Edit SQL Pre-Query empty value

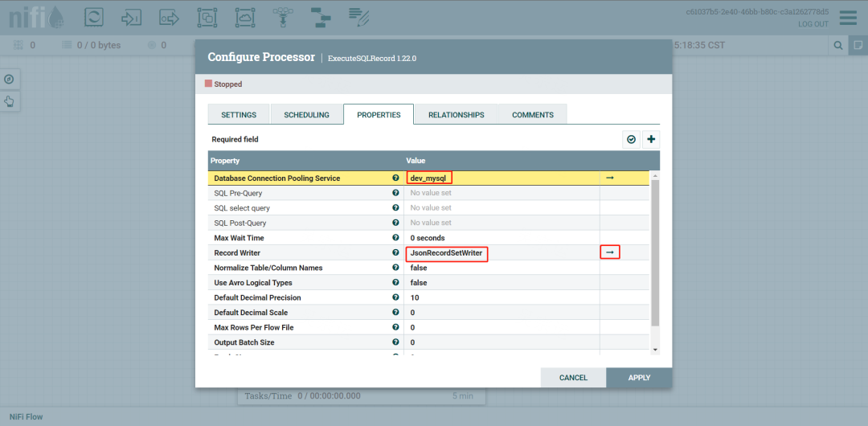(502, 193)
